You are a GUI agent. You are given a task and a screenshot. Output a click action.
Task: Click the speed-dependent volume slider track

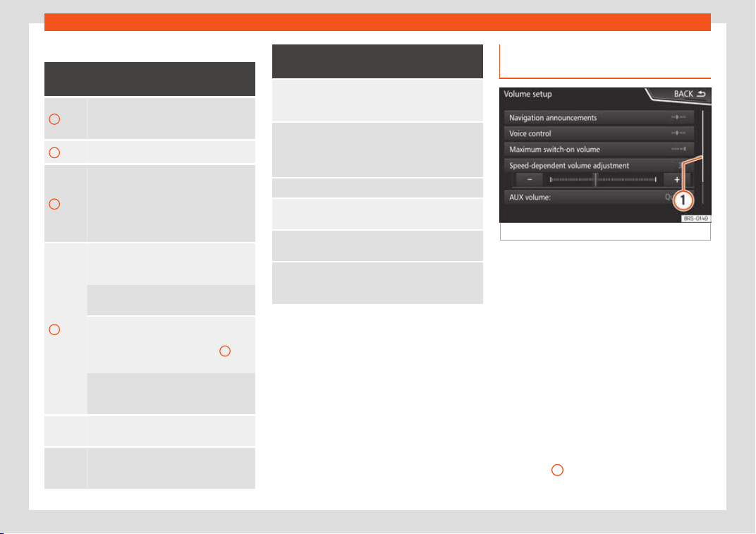click(x=603, y=179)
